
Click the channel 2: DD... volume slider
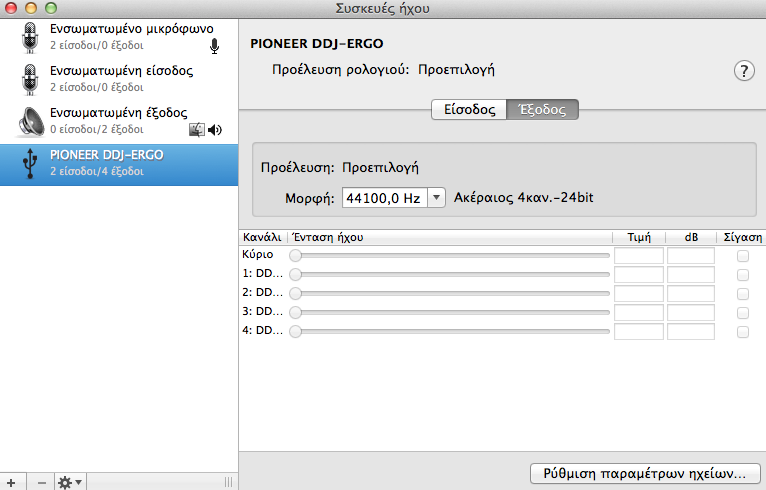pos(449,294)
